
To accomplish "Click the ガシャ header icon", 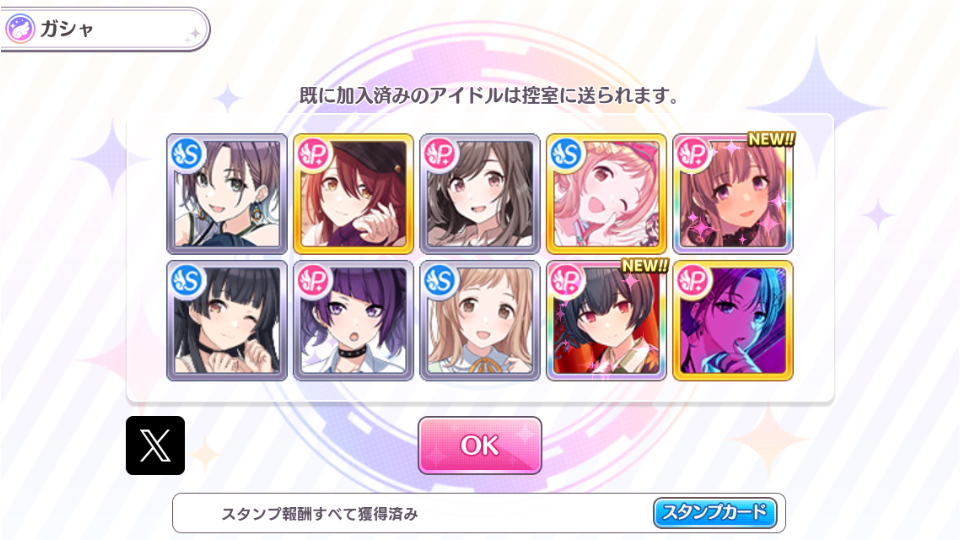I will 20,29.
